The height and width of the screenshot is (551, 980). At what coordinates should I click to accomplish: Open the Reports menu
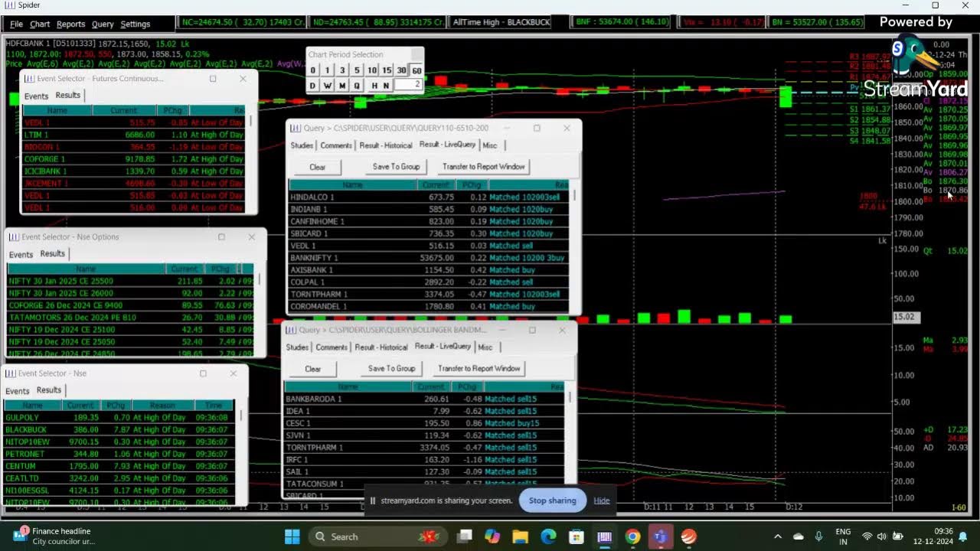[70, 24]
